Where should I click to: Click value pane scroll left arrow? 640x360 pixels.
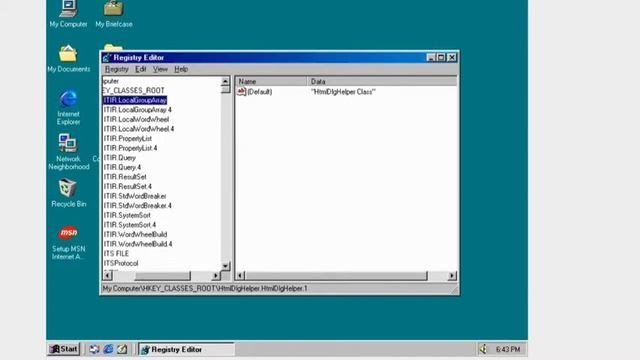[x=241, y=276]
